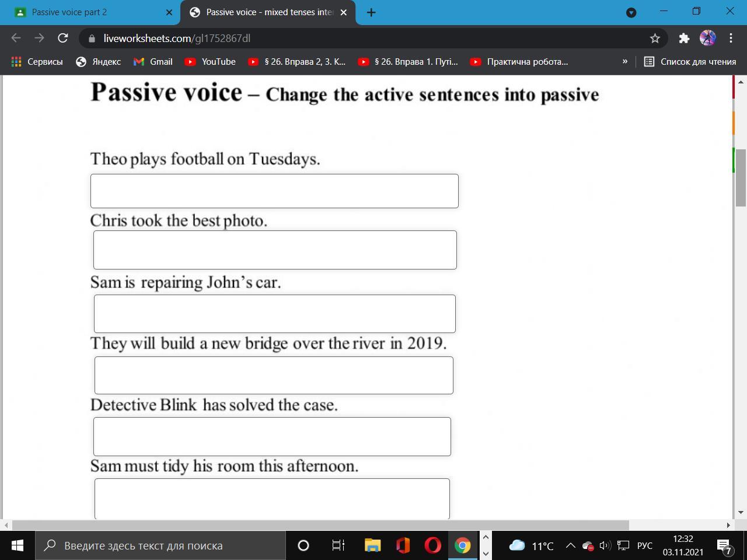Click the sentence 'Theo plays football on Tuesdays.'
This screenshot has width=747, height=560.
[x=205, y=159]
